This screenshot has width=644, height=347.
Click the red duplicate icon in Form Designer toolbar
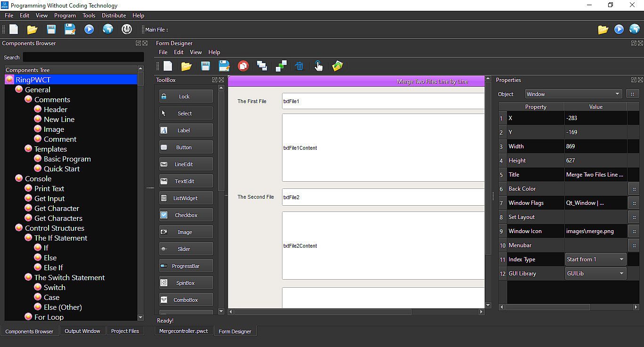point(243,66)
